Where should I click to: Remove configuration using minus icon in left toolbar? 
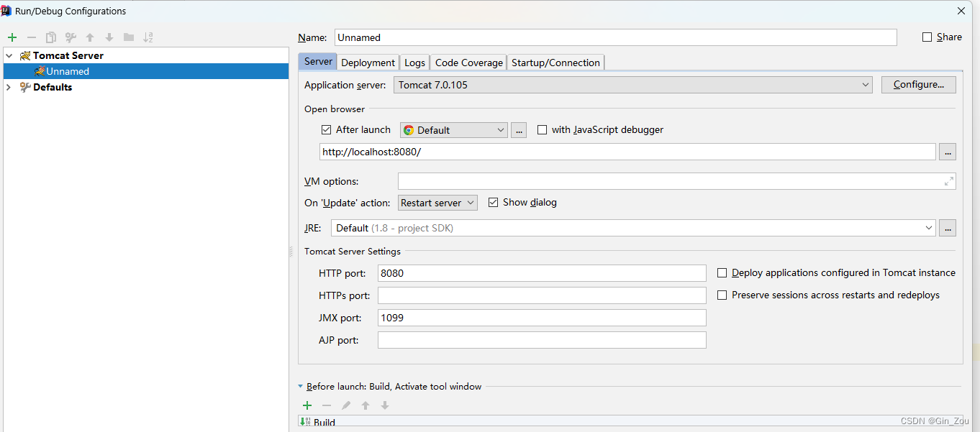pos(32,37)
